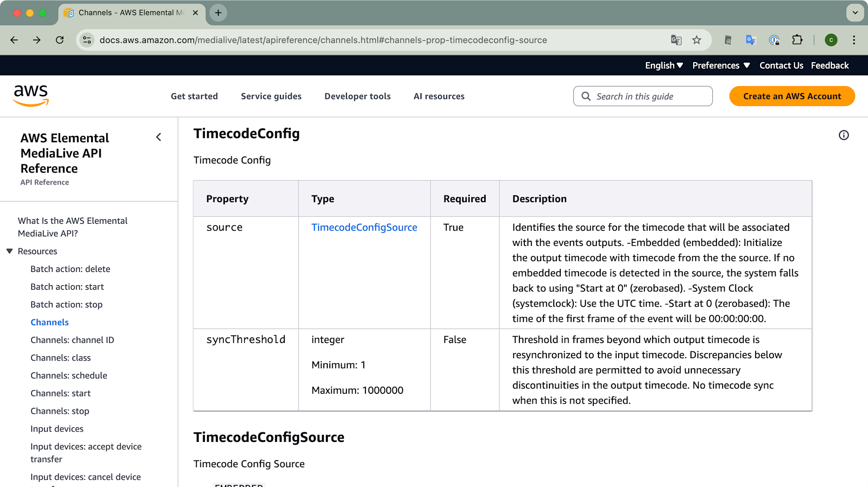Screen dimensions: 868x487
Task: Click the Maximum: 1000000 value
Action: pyautogui.click(x=358, y=390)
